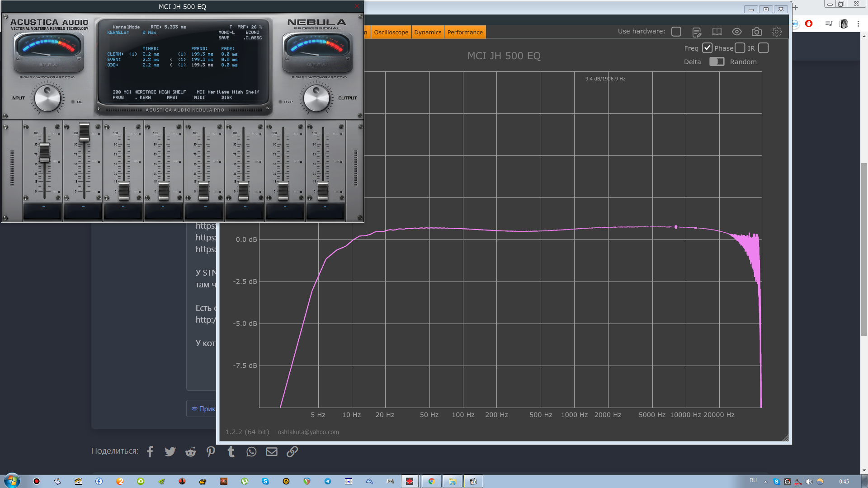Click the oshtakuta@yahoo.com email text
Screen dimensions: 868x488
pos(308,432)
